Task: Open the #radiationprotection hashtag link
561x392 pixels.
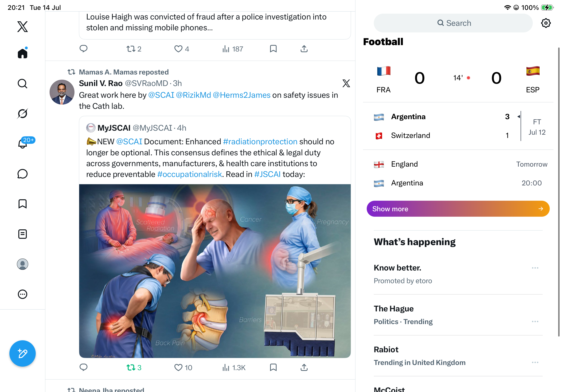Action: [x=260, y=141]
